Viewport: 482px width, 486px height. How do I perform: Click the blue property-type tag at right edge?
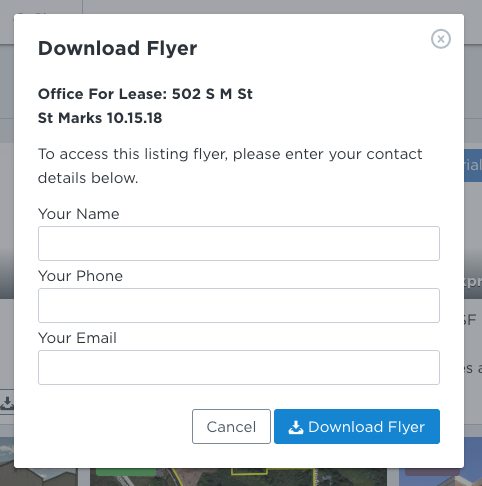473,165
